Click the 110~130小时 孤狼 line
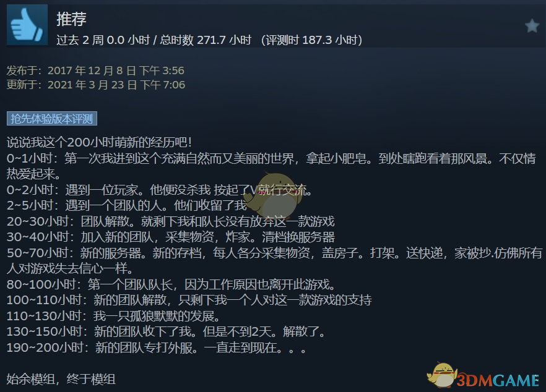546x392 pixels. tap(114, 316)
